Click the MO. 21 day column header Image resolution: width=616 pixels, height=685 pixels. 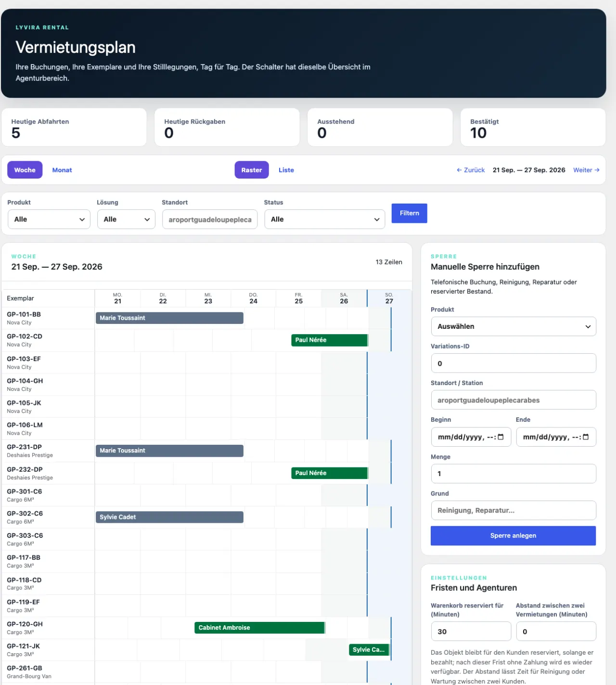117,298
